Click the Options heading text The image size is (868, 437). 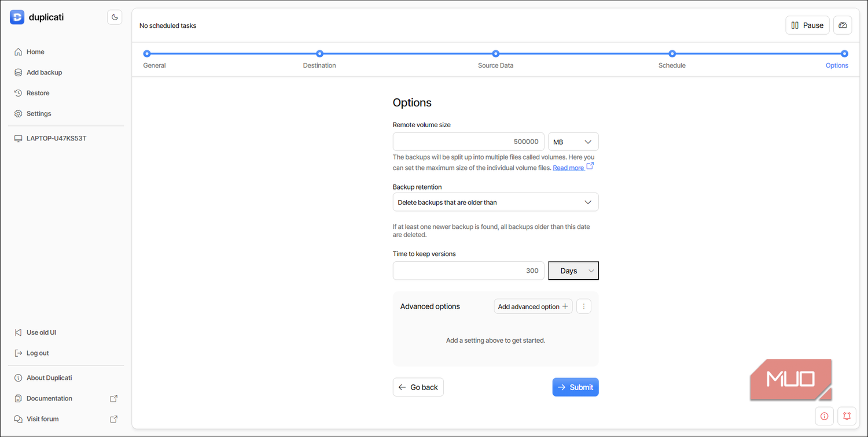pos(412,102)
